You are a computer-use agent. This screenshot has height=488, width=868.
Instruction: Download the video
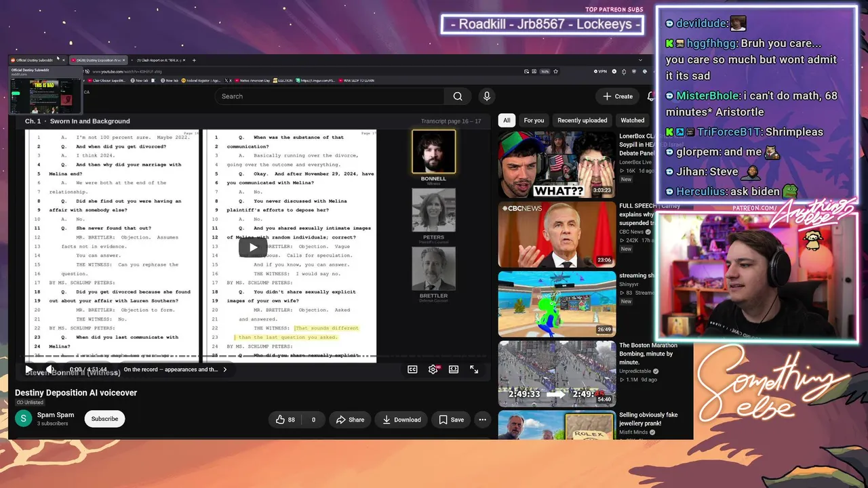pos(401,420)
